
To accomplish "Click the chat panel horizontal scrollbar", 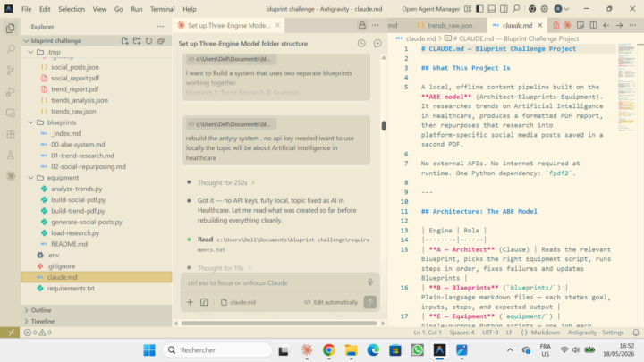I will 279,324.
